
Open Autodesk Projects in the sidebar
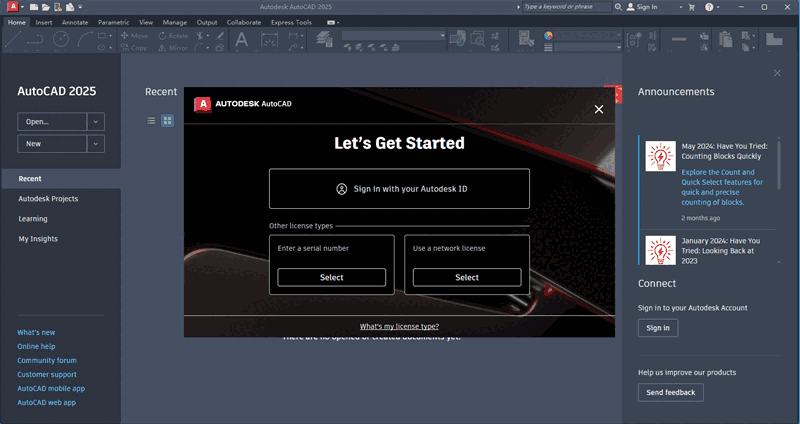[48, 199]
